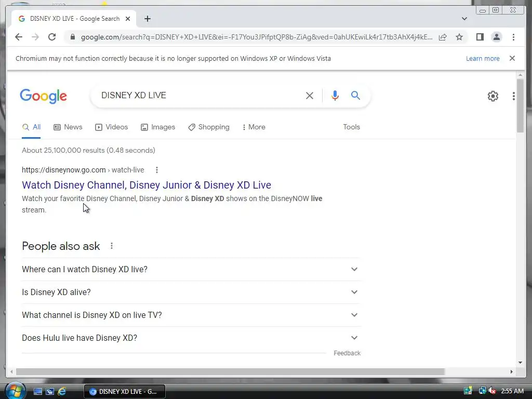
Task: Click Switch between windows taskbar icon
Action: (x=50, y=392)
